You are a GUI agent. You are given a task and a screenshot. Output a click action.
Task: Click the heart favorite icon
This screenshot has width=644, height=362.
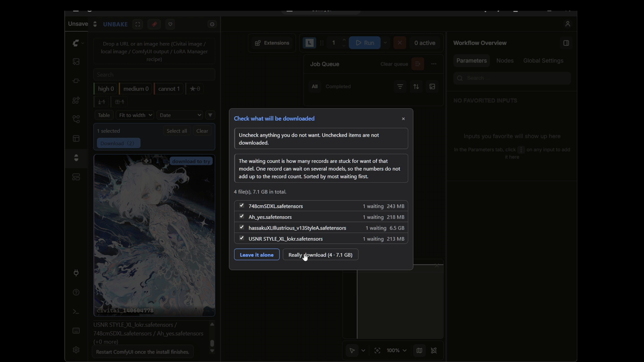[170, 24]
